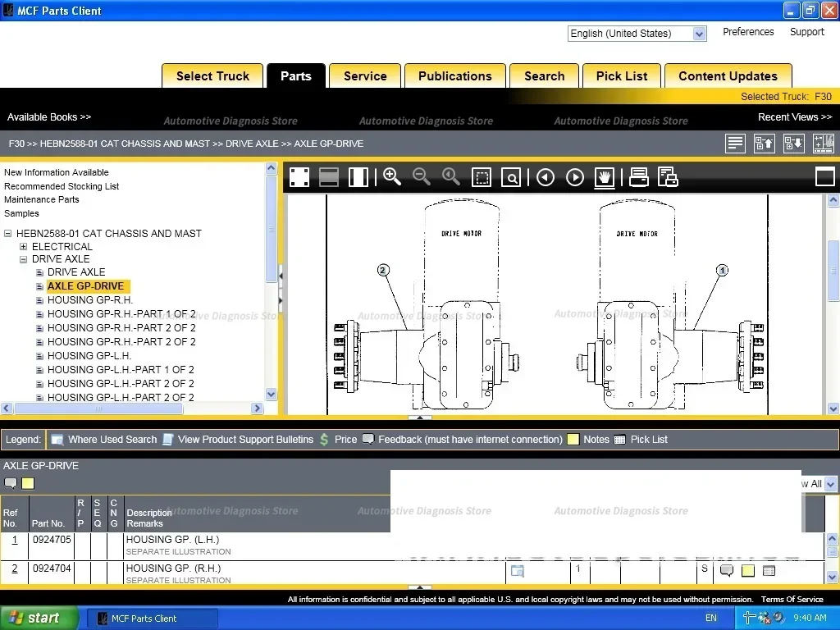Image resolution: width=840 pixels, height=630 pixels.
Task: Select the pan hand tool
Action: pos(605,177)
